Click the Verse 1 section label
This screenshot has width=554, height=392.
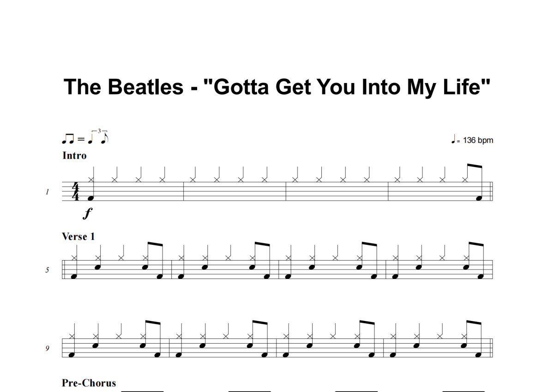(x=78, y=237)
